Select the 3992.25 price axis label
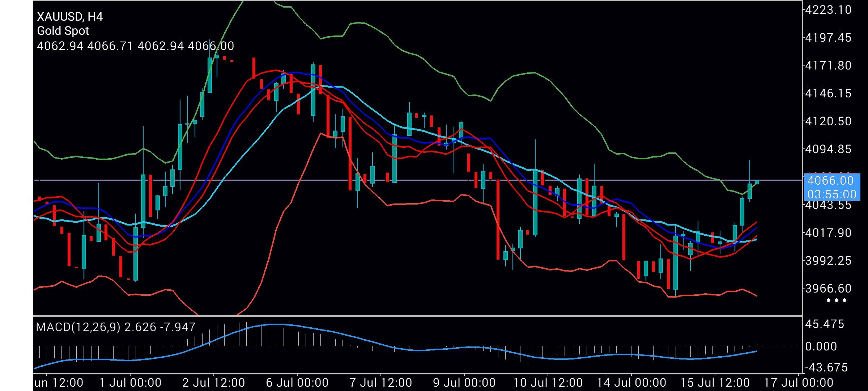The width and height of the screenshot is (868, 391). click(828, 261)
